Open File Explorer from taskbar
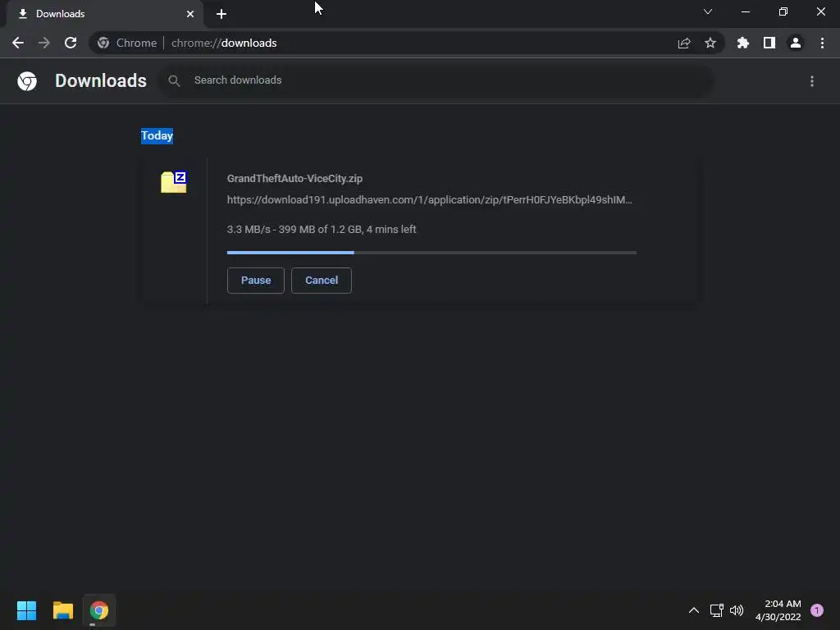The image size is (840, 630). tap(63, 610)
